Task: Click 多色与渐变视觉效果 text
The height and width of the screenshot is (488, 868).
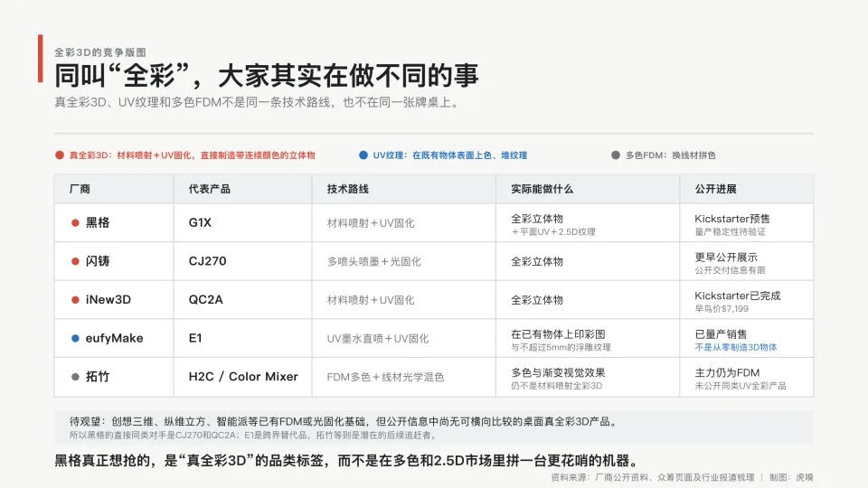Action: point(558,372)
